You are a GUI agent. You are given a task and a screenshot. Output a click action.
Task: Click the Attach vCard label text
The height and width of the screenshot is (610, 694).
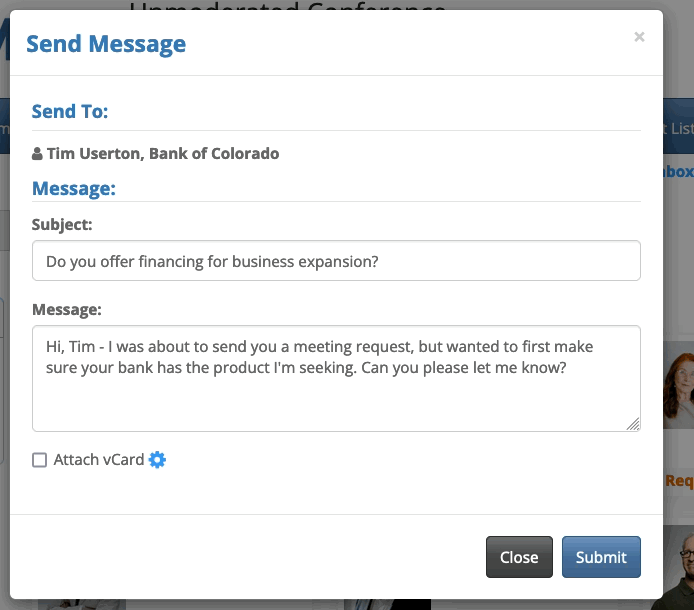click(99, 460)
